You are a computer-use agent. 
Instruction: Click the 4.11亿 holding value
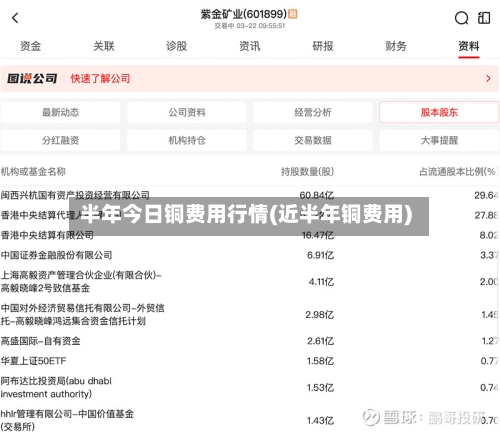point(321,282)
